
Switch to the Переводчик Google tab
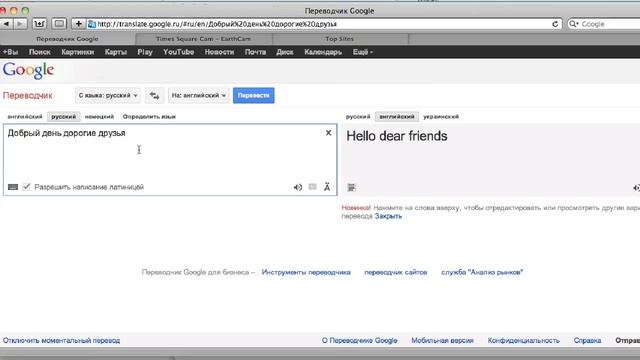(67, 39)
